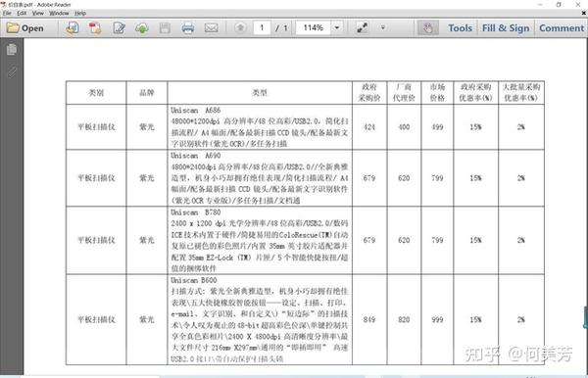Image resolution: width=588 pixels, height=378 pixels.
Task: Click the 820 agent price cell
Action: (404, 319)
